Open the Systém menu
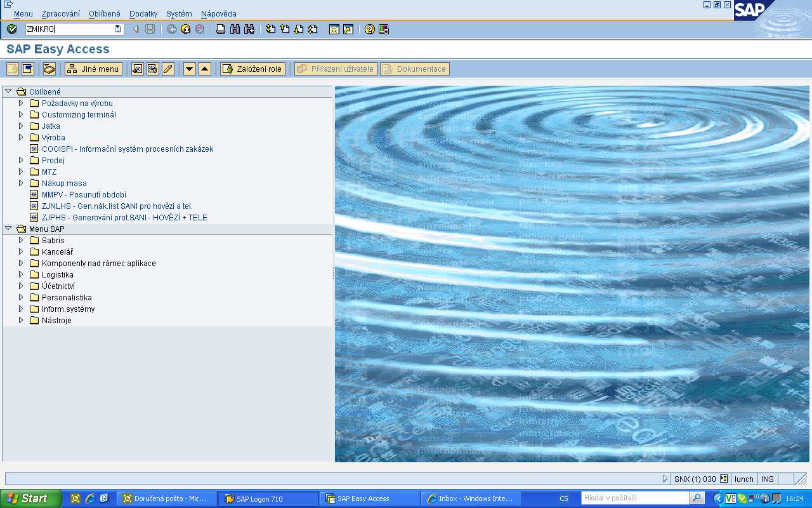The image size is (812, 508). pos(179,14)
